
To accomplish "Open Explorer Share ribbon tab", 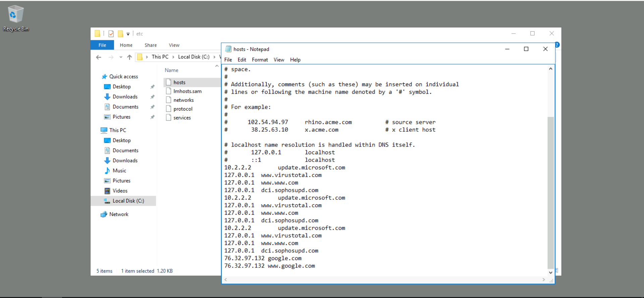I will pos(151,45).
